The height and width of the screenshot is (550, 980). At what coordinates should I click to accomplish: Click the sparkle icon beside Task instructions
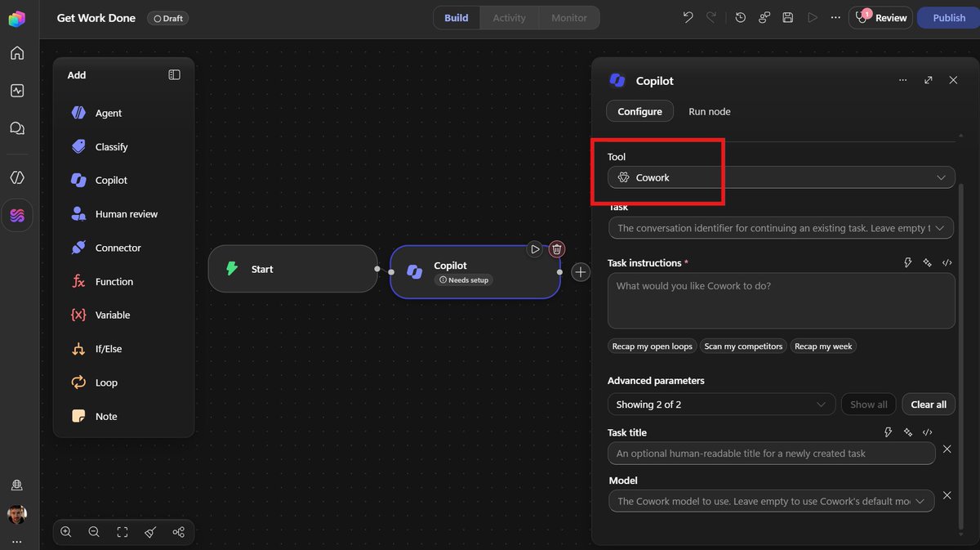click(927, 262)
